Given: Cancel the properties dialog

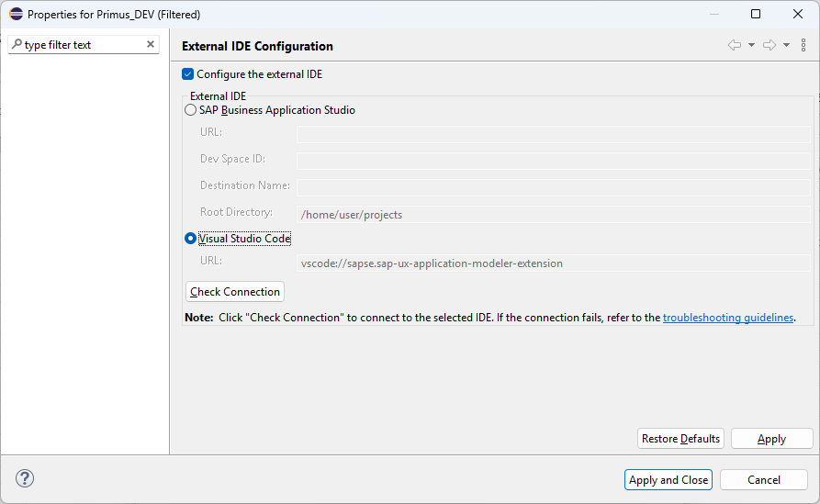Looking at the screenshot, I should [x=763, y=480].
